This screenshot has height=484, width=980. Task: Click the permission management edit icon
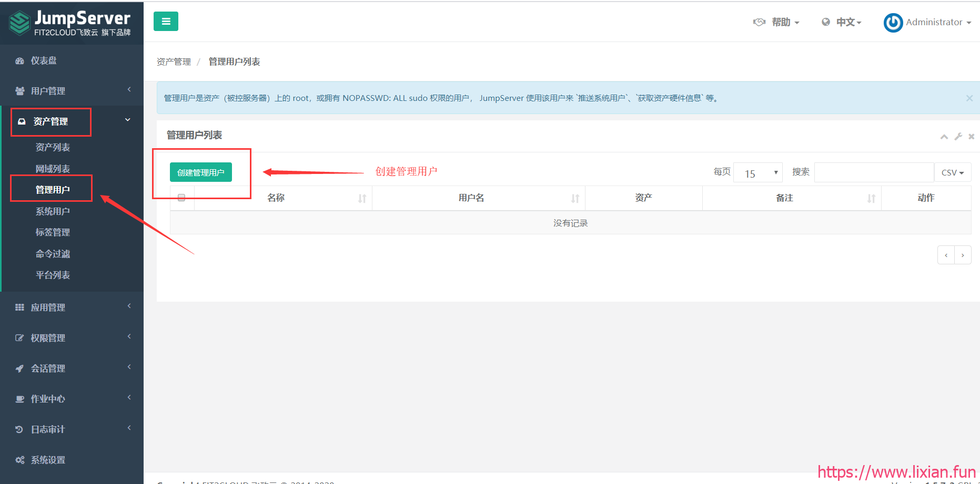pos(19,338)
